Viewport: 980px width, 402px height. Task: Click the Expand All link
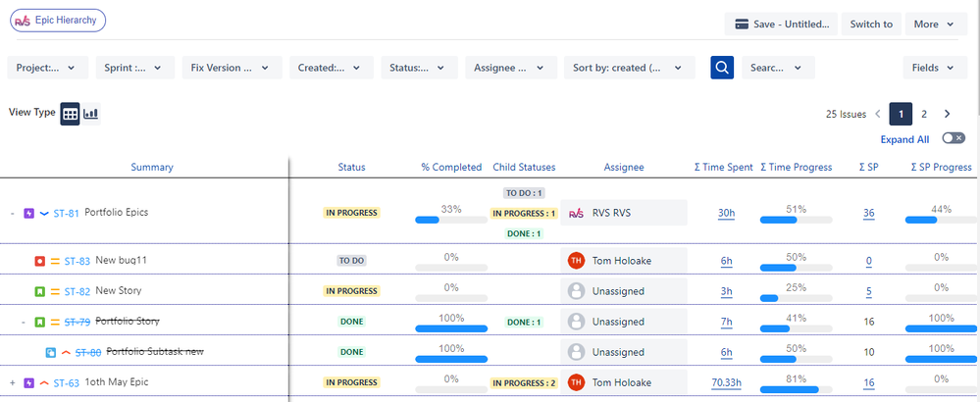pos(904,139)
